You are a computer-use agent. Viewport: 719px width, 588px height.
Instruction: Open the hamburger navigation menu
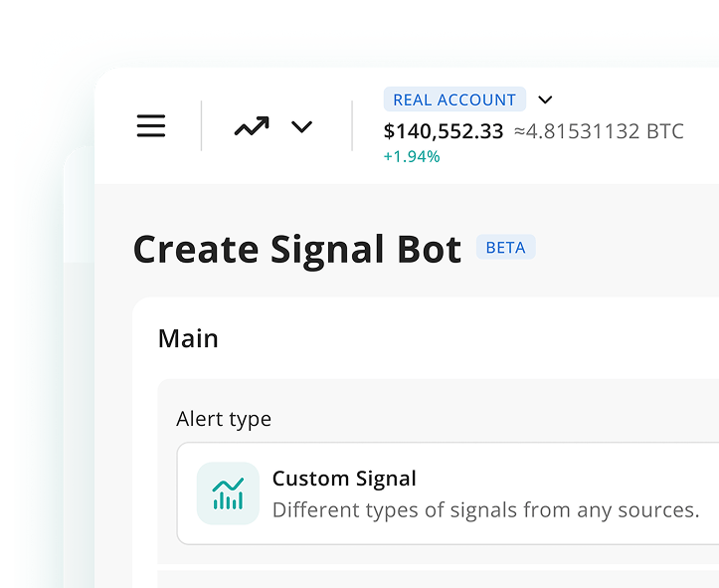[x=151, y=126]
